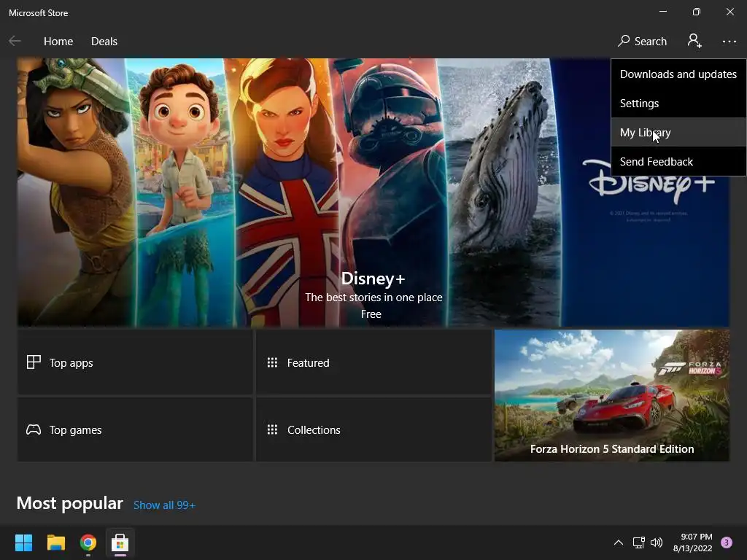The height and width of the screenshot is (560, 747).
Task: Choose Settings from the menu
Action: [678, 104]
